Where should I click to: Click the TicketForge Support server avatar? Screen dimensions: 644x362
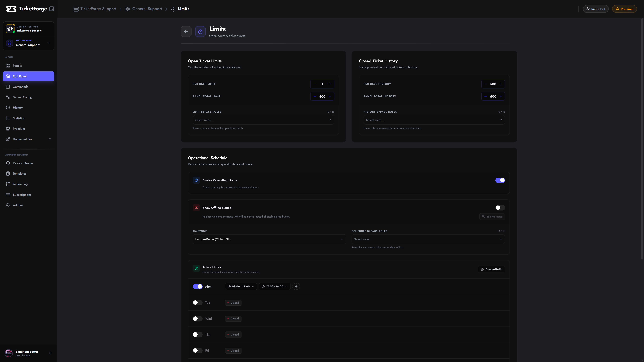pos(10,29)
